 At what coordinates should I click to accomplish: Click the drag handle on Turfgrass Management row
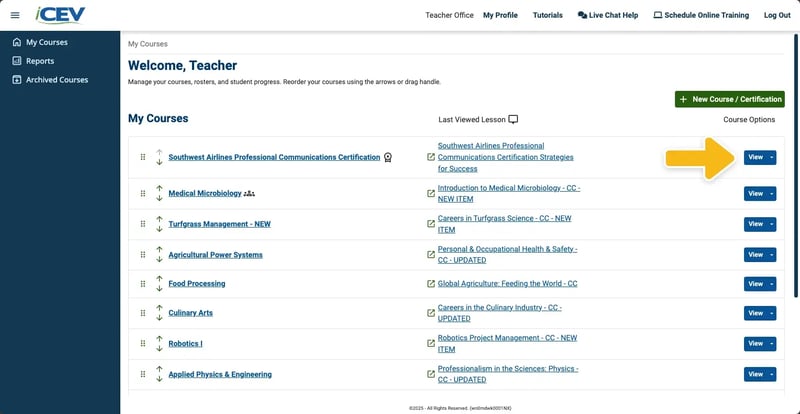[143, 224]
